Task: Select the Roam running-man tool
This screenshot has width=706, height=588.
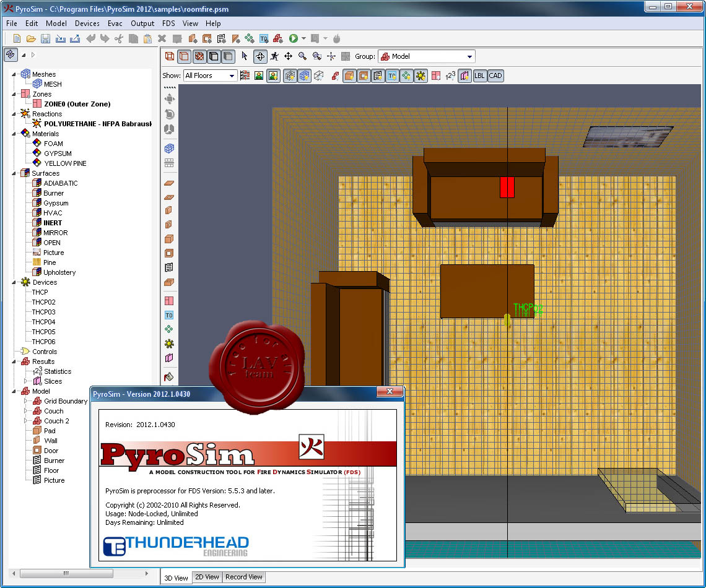Action: pyautogui.click(x=274, y=56)
